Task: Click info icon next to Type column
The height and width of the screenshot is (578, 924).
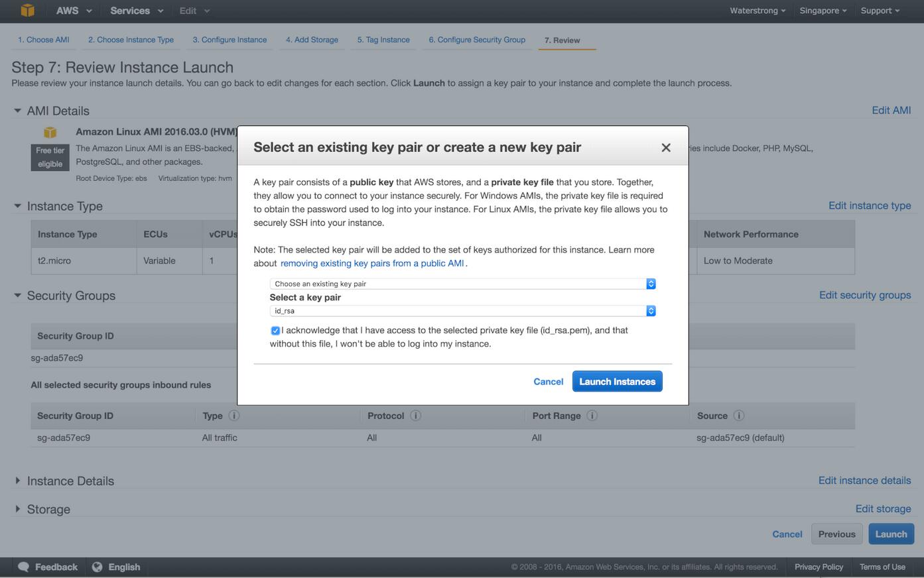Action: (233, 416)
